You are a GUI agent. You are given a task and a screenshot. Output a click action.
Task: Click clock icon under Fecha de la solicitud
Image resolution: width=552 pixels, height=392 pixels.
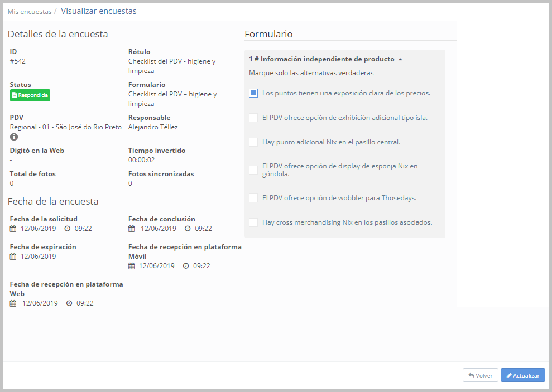pyautogui.click(x=67, y=229)
